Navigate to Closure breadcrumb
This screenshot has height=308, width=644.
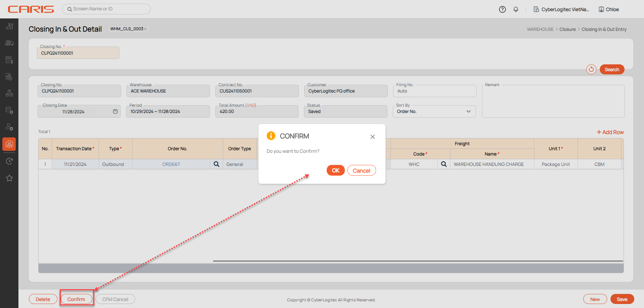tap(567, 29)
